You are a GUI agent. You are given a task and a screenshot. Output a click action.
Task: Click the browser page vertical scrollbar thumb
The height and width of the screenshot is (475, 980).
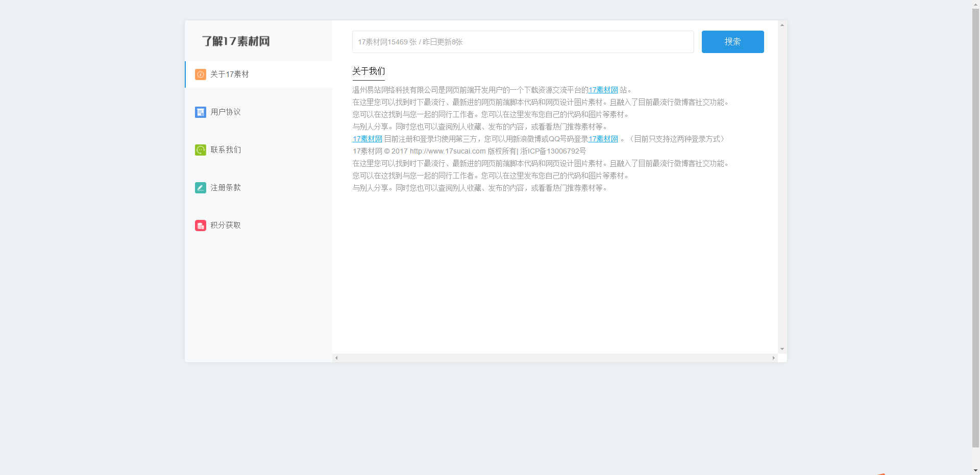(x=976, y=228)
